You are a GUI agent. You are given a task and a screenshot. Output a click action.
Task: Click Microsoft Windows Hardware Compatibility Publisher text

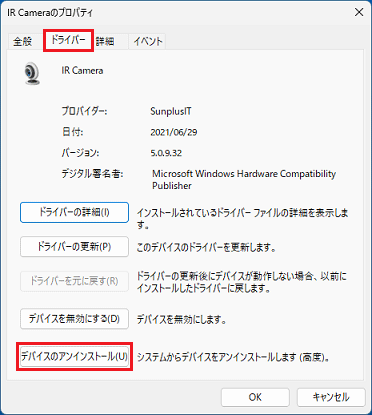point(244,180)
